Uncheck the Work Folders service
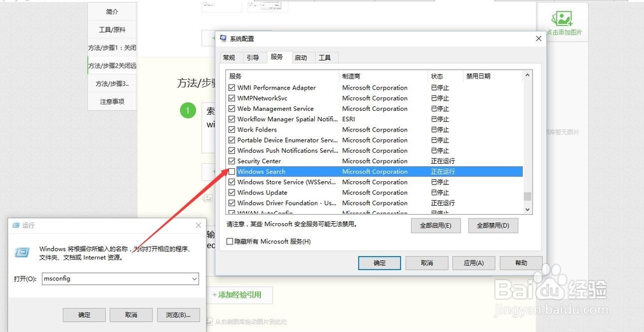644x332 pixels. tap(232, 130)
